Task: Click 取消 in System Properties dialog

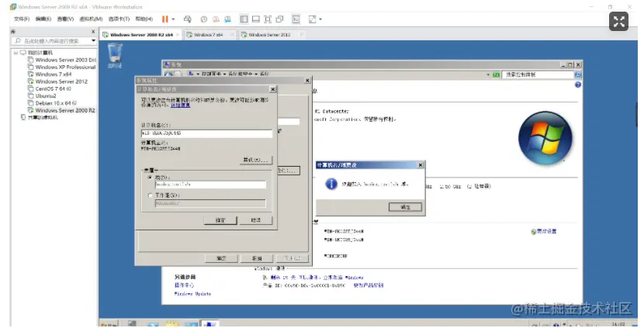Action: click(257, 258)
